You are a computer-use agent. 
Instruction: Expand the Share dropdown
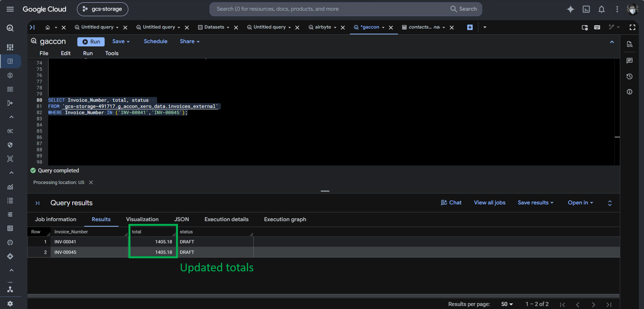pyautogui.click(x=189, y=42)
